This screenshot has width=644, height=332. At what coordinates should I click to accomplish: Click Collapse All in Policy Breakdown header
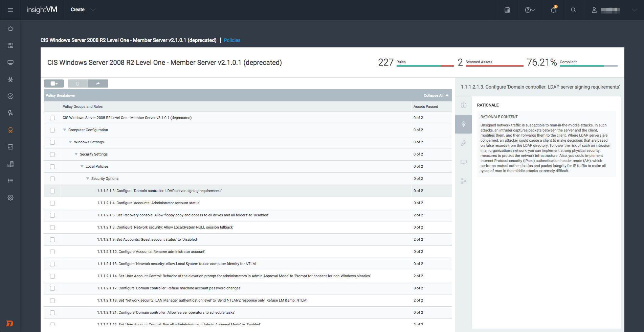point(436,95)
